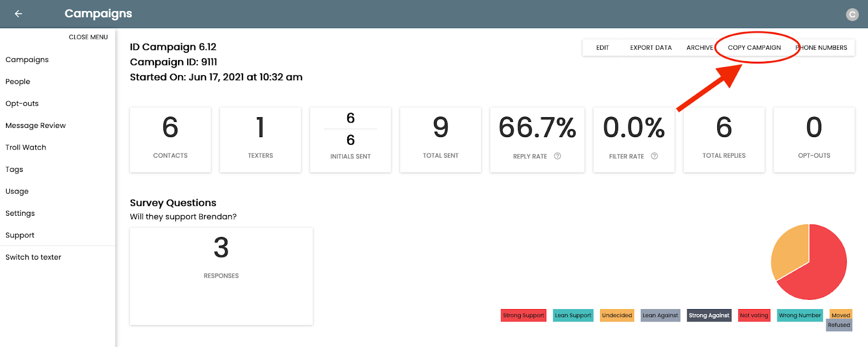Click the Undecided legend swatch

617,316
